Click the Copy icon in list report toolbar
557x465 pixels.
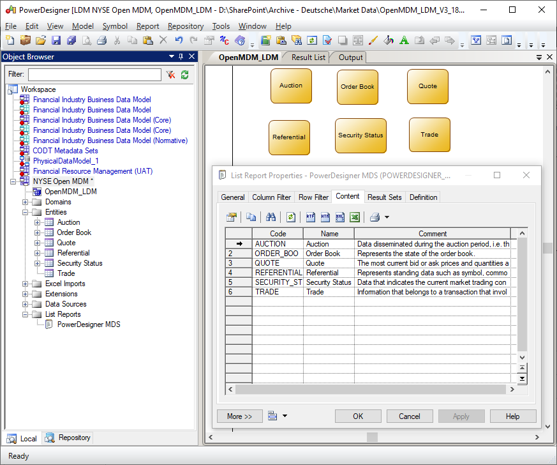[251, 217]
